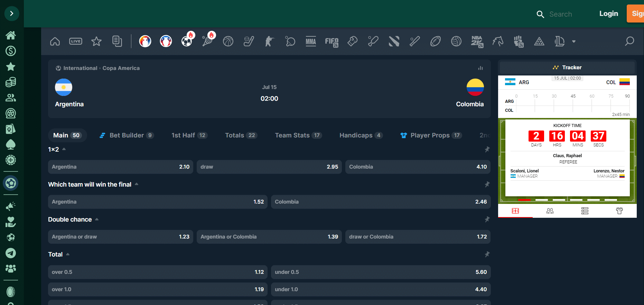The width and height of the screenshot is (644, 305).
Task: Switch to the Main markets tab
Action: [x=67, y=135]
